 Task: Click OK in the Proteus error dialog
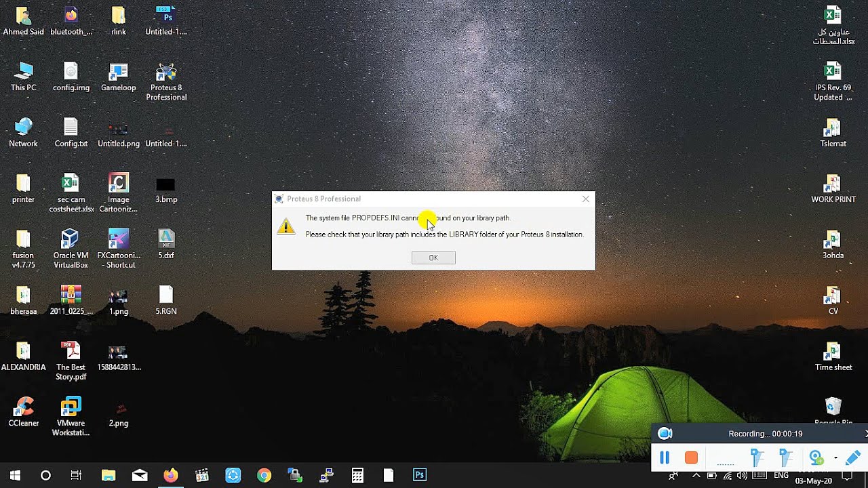[433, 258]
